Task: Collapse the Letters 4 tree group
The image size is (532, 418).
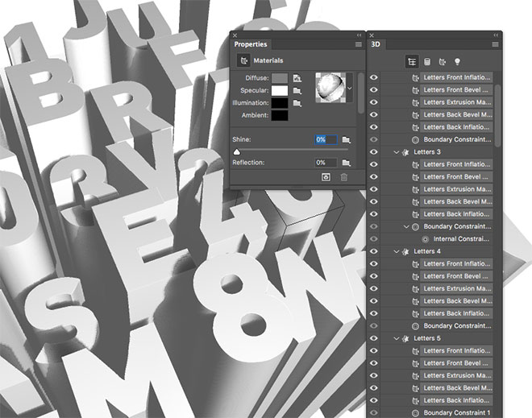Action: (x=396, y=251)
